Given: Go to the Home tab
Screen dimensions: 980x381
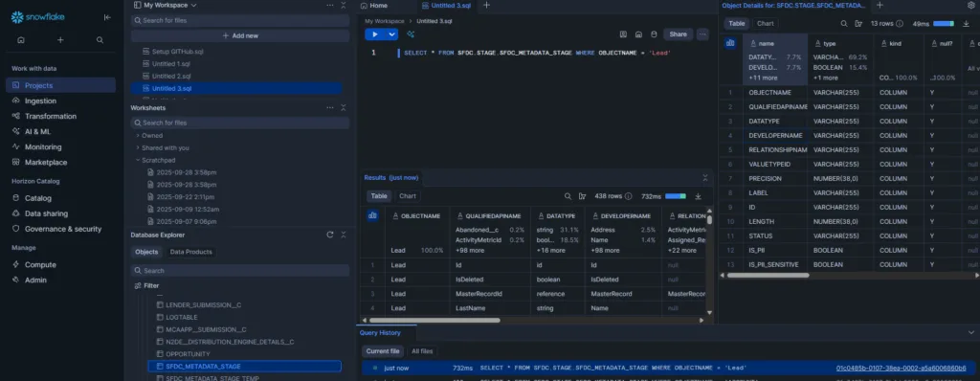Looking at the screenshot, I should [374, 5].
